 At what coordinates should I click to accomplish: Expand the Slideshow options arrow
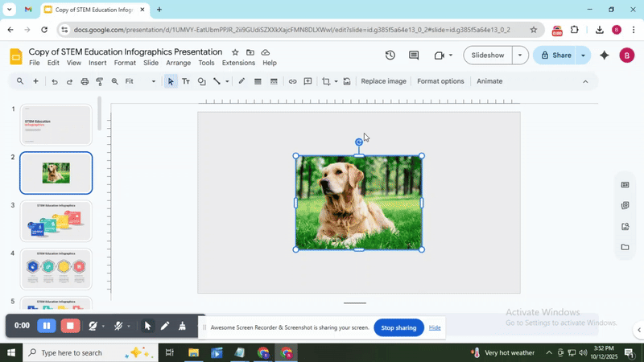(x=520, y=56)
